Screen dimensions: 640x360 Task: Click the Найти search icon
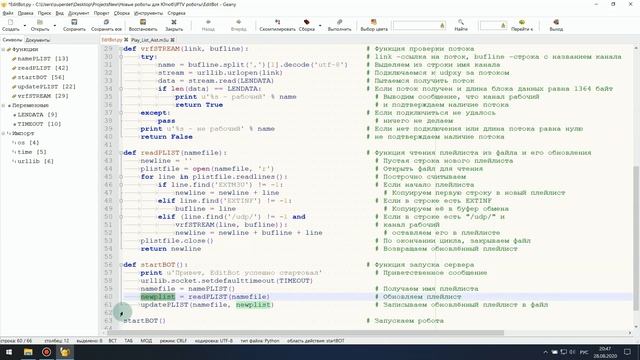[461, 22]
